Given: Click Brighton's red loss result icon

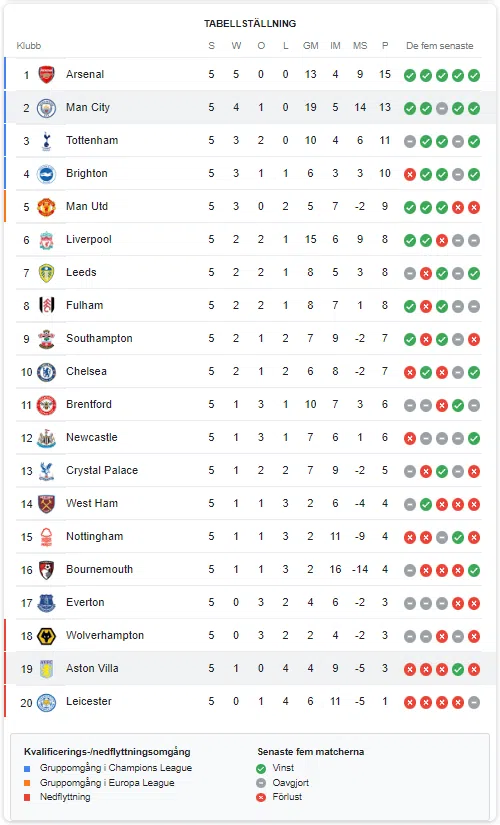Looking at the screenshot, I should 410,175.
